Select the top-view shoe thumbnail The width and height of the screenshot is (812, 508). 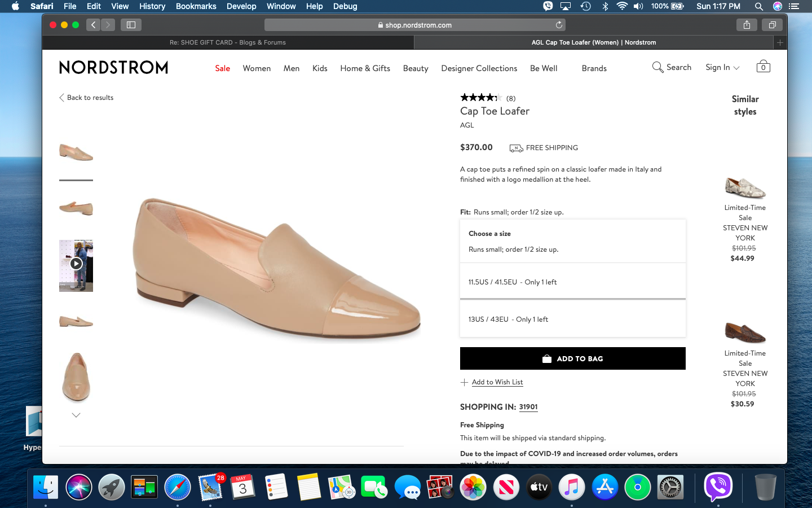pos(76,376)
